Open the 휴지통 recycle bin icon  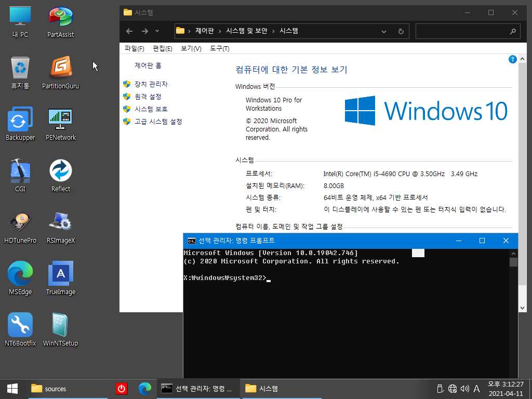point(20,73)
